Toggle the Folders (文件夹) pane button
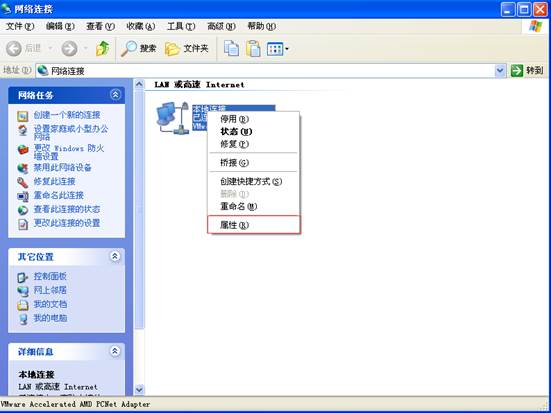This screenshot has width=551, height=413. (187, 49)
